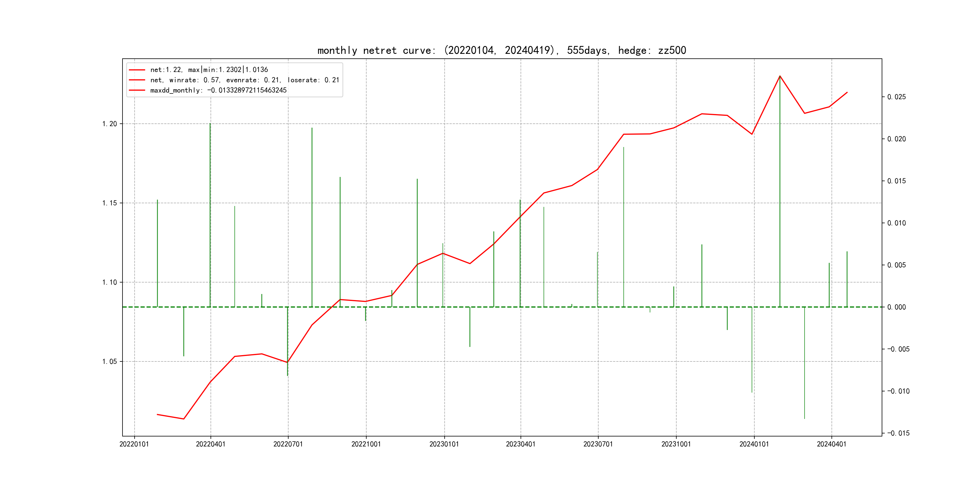Click the 20240401 x-axis label
The height and width of the screenshot is (490, 980).
(831, 444)
